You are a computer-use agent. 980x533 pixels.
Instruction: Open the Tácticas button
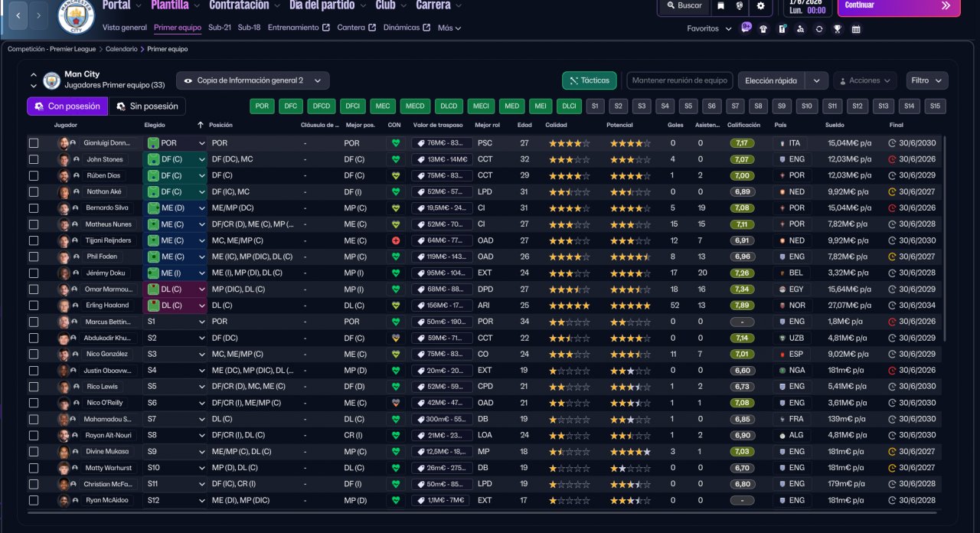tap(590, 80)
